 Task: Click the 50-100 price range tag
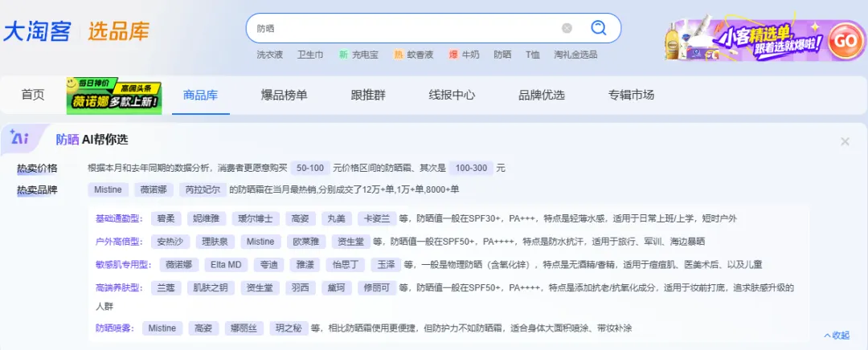pos(310,168)
